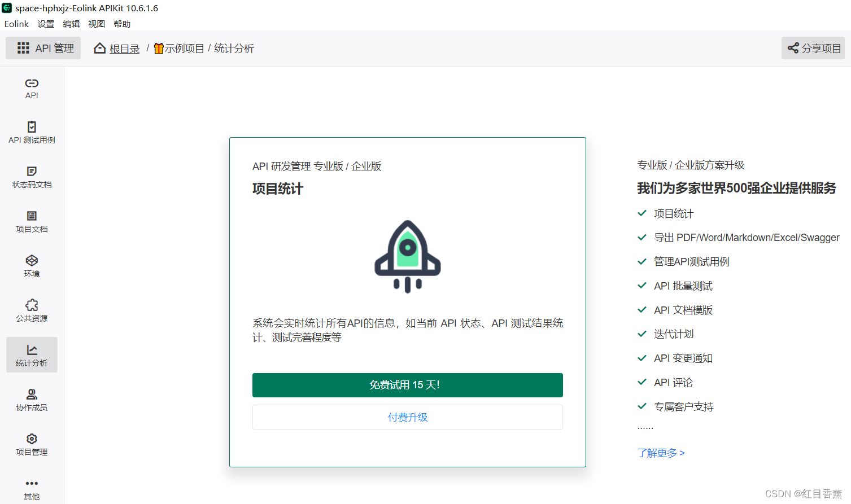Click the 专属客户支持 feature text
The image size is (851, 504).
(684, 407)
